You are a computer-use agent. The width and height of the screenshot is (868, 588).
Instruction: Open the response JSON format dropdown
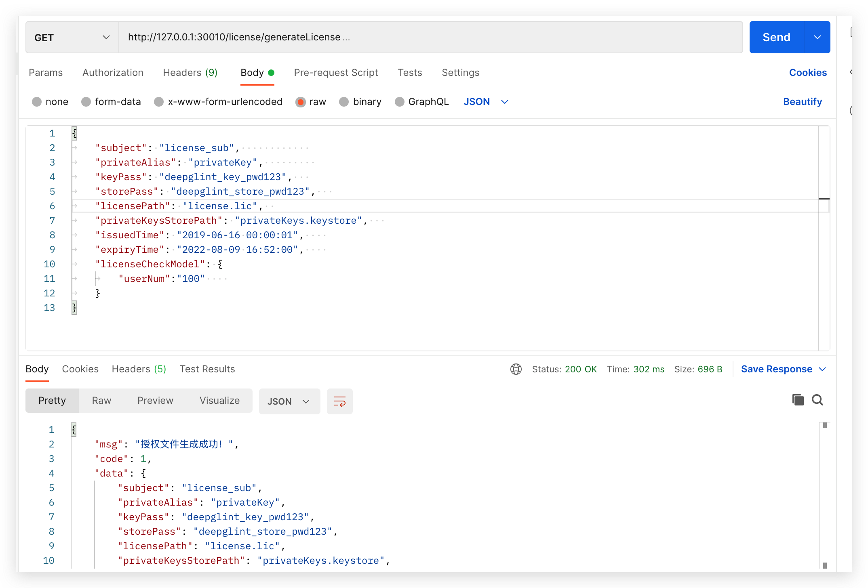tap(290, 401)
